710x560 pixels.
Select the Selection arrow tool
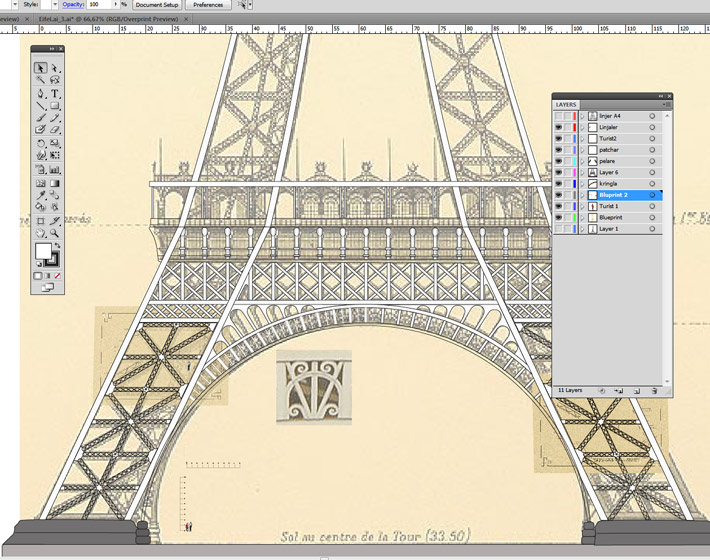click(41, 68)
